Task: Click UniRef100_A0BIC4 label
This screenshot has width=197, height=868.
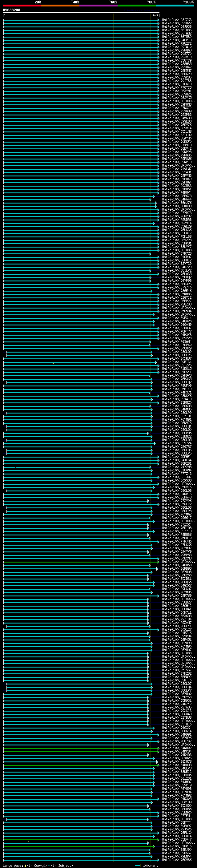Action: pyautogui.click(x=176, y=362)
